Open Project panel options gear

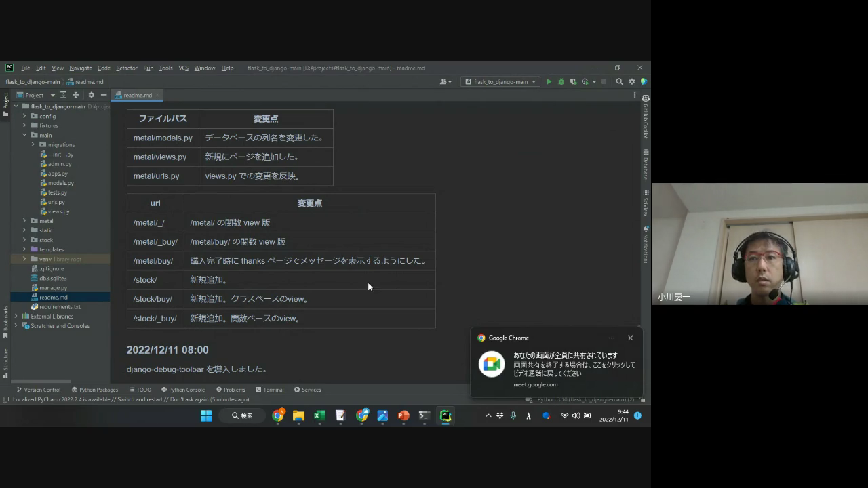[x=91, y=96]
